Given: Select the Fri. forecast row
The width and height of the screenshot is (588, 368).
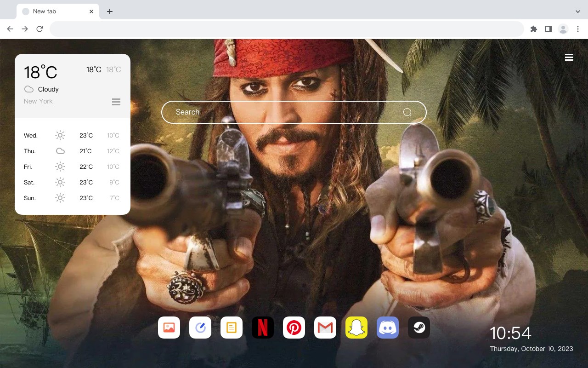Looking at the screenshot, I should coord(73,167).
